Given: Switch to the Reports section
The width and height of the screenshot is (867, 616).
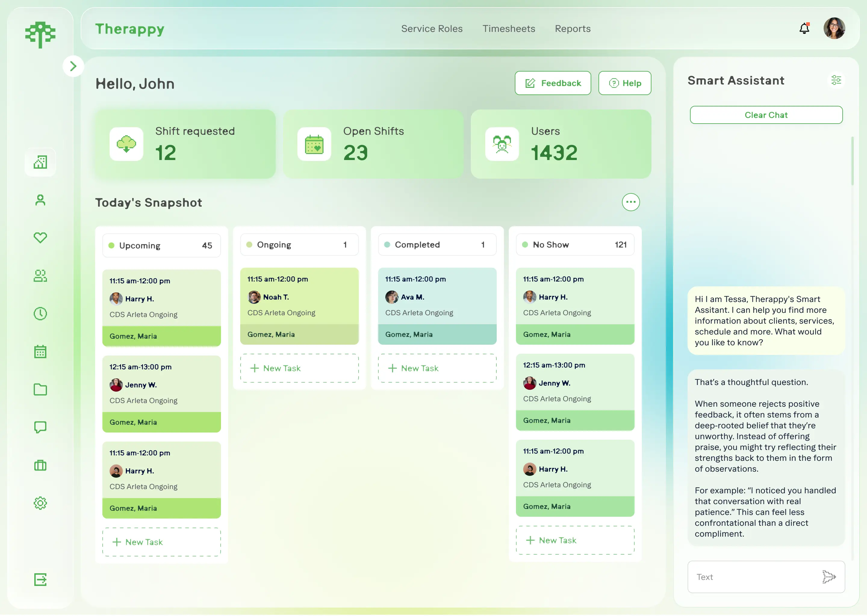Looking at the screenshot, I should tap(573, 29).
